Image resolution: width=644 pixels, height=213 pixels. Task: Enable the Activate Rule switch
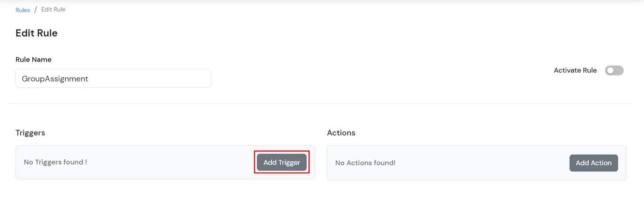614,70
